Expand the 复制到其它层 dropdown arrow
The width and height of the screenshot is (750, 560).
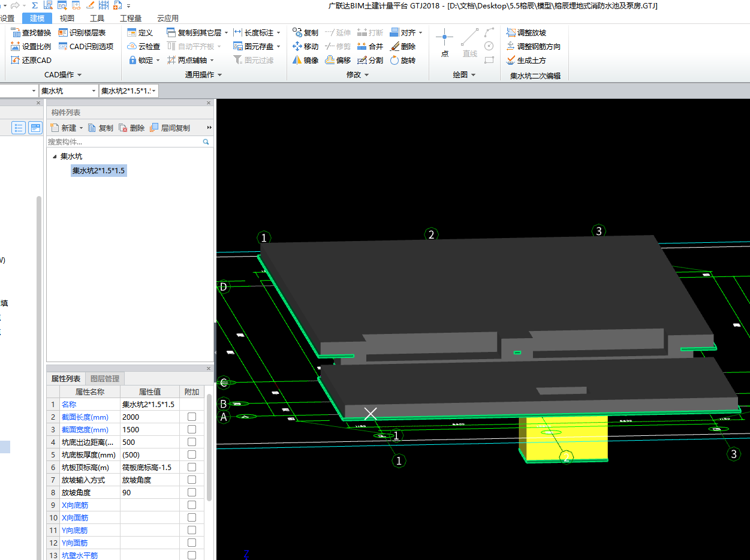(226, 32)
